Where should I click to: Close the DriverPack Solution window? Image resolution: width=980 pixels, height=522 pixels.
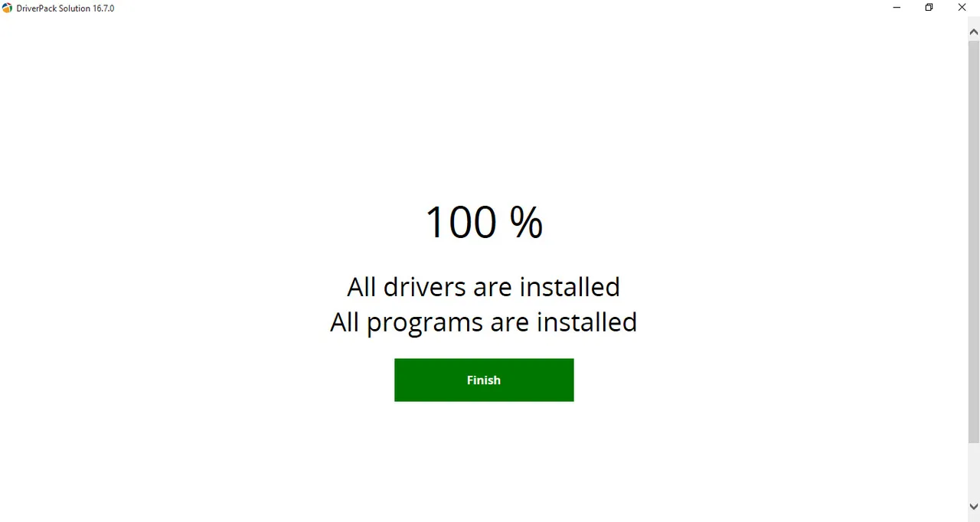coord(962,8)
